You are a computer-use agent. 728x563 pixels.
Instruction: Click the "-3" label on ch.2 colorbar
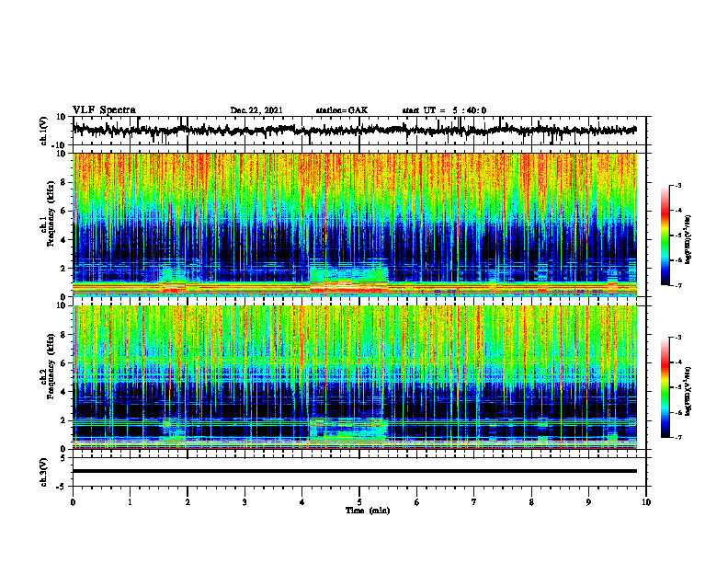[677, 338]
